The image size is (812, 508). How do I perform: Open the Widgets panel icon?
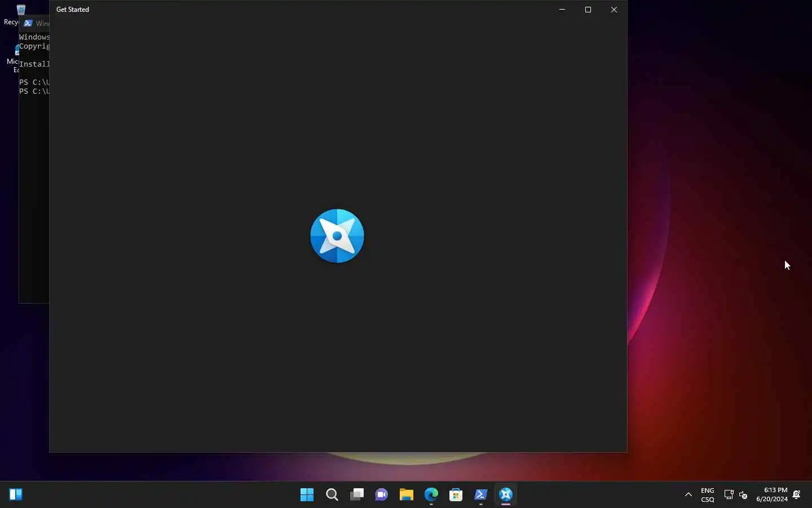point(16,495)
